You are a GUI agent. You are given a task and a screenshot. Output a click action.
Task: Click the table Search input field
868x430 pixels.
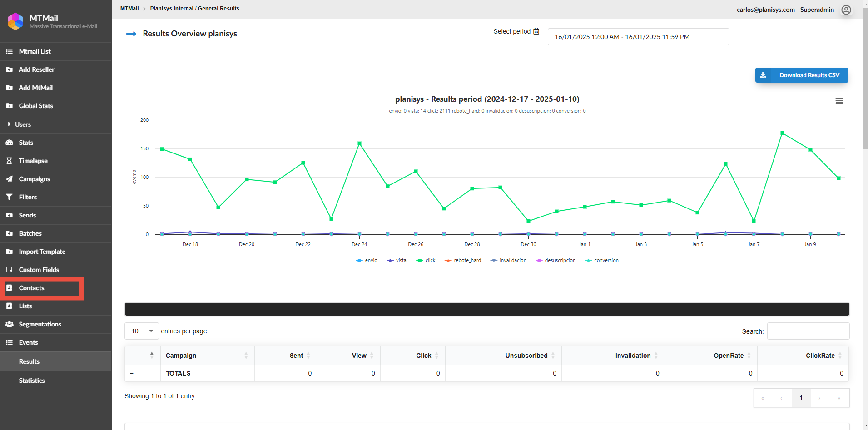click(808, 331)
